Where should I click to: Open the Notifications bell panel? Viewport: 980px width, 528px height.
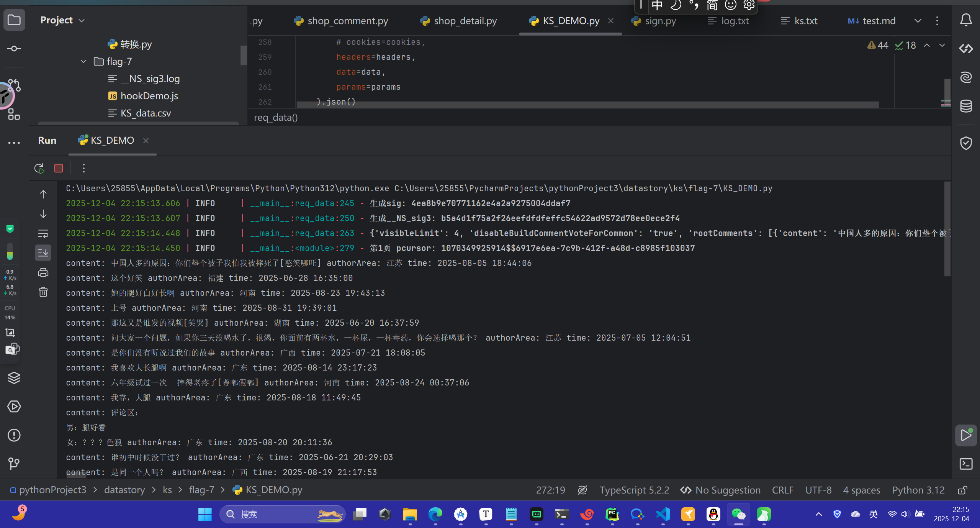click(x=965, y=20)
